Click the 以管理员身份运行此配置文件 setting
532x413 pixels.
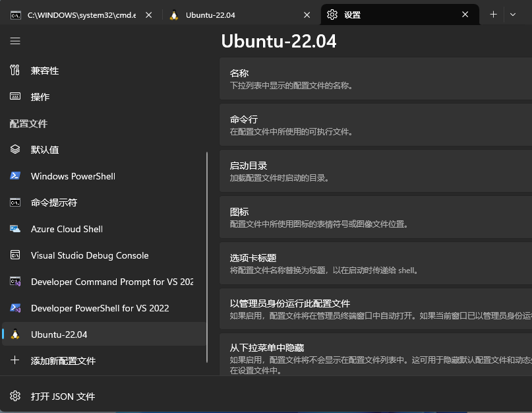[376, 309]
